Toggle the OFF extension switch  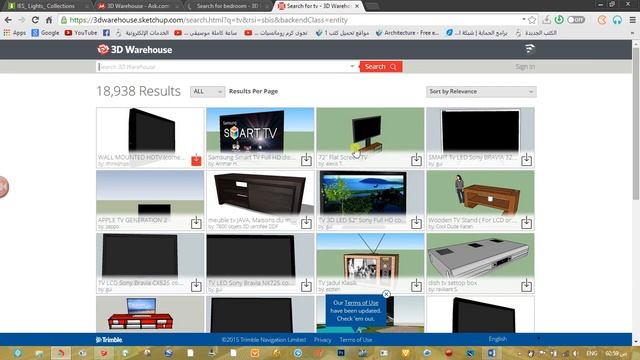click(576, 20)
